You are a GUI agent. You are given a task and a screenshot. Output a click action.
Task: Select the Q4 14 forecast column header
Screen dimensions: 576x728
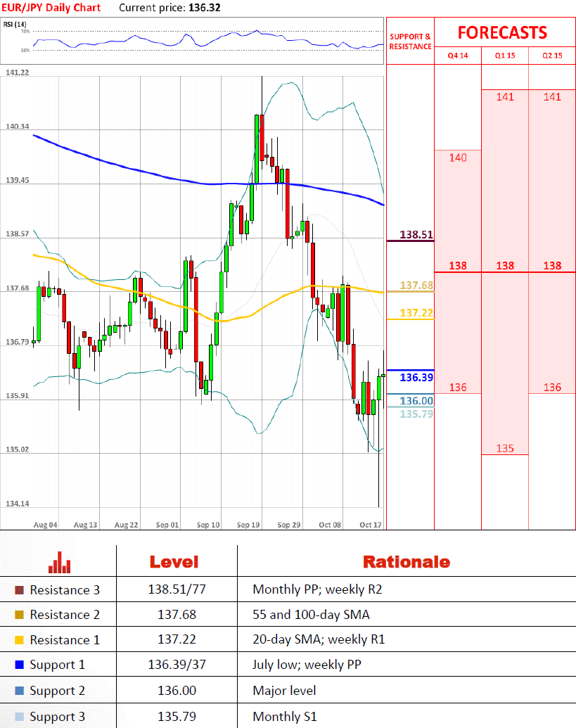click(458, 56)
